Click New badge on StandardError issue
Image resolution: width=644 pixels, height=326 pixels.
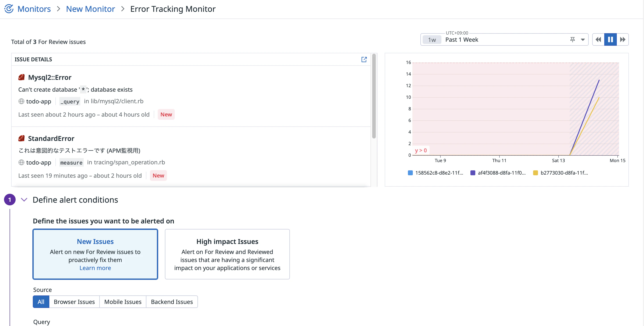pyautogui.click(x=158, y=176)
